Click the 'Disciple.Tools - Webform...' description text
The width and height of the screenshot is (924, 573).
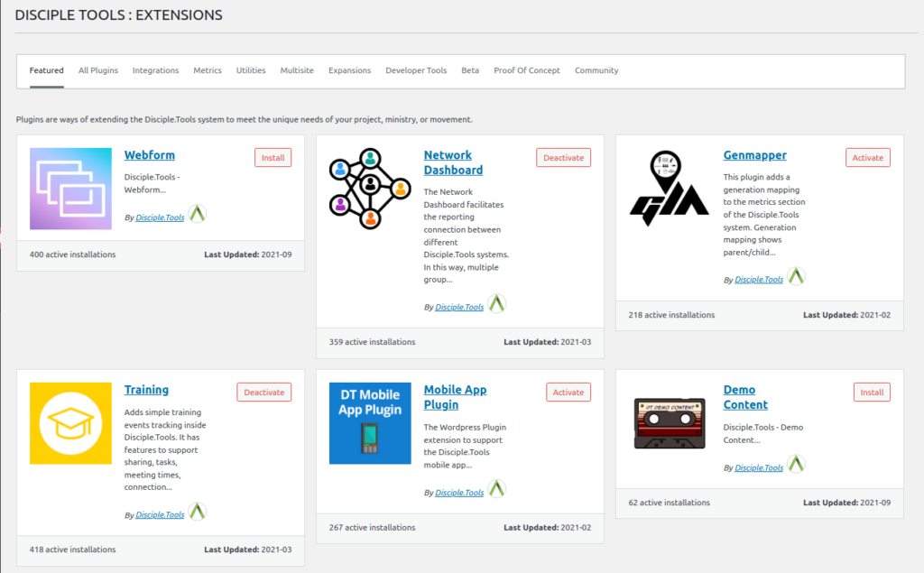152,183
